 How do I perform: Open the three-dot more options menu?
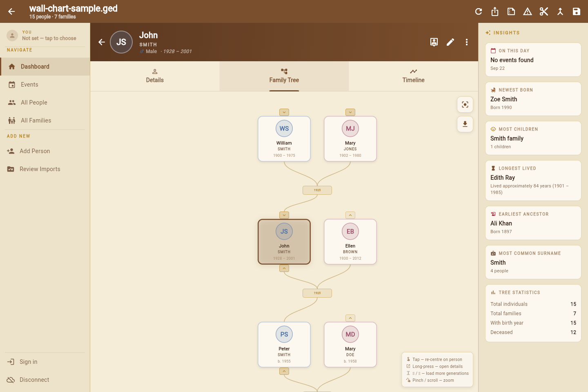point(467,42)
